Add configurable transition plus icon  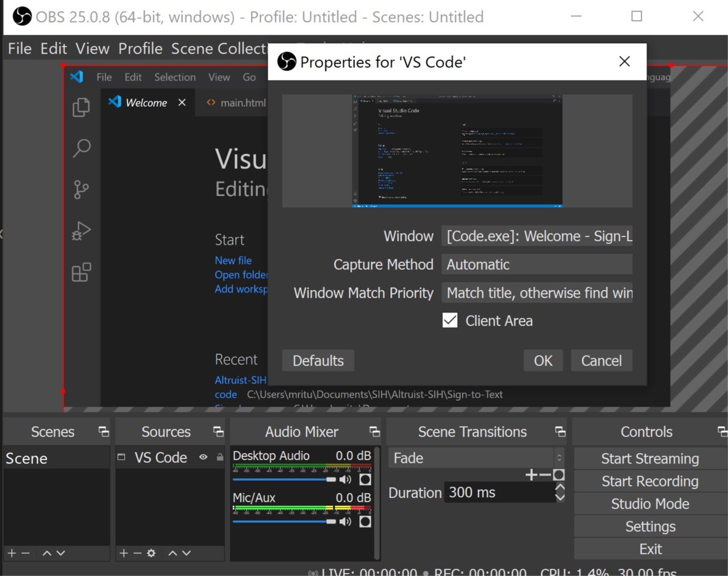[x=531, y=475]
